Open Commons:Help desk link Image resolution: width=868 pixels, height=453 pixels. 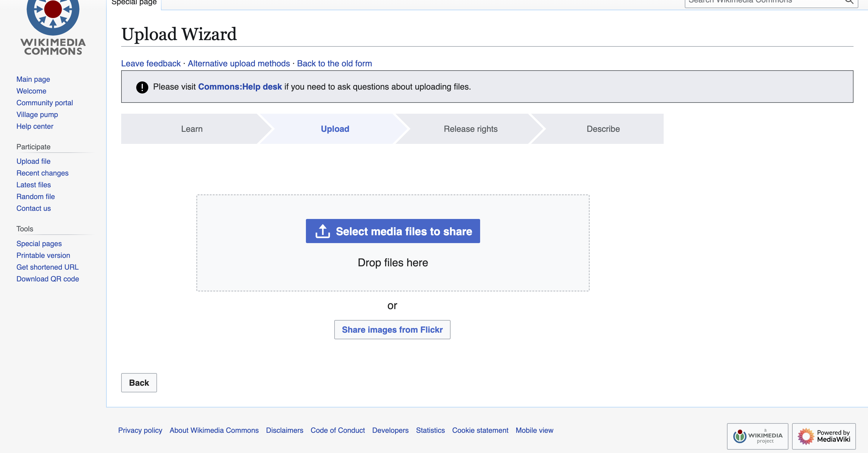click(240, 87)
